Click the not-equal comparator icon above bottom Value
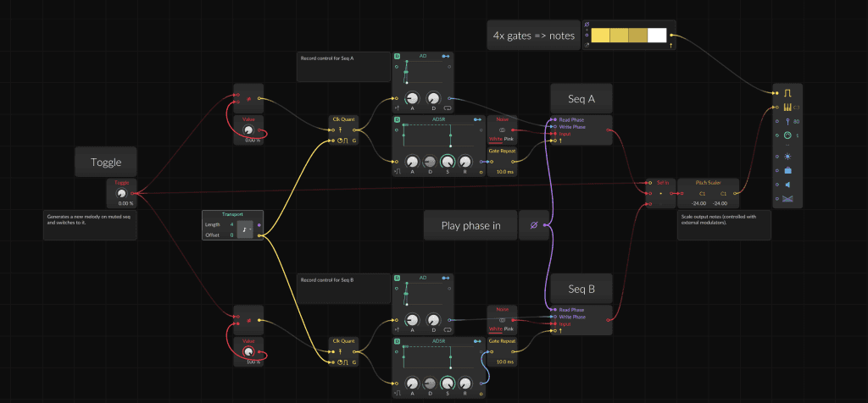This screenshot has width=868, height=403. [x=248, y=321]
